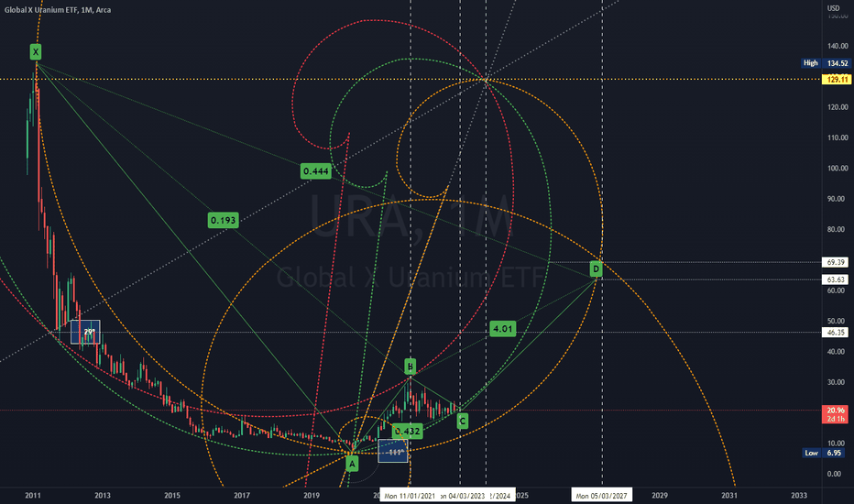854x504 pixels.
Task: Select the A point label of the pattern
Action: pos(353,465)
